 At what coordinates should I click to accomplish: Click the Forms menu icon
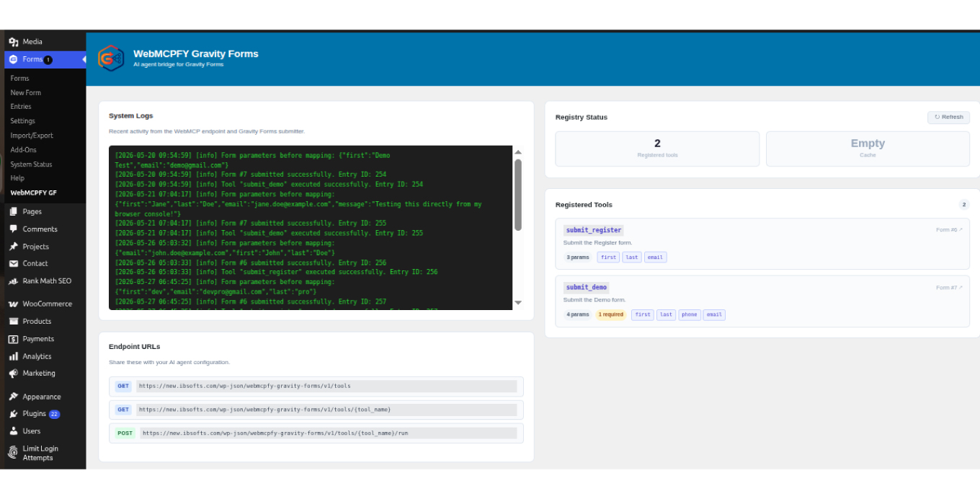(x=13, y=60)
